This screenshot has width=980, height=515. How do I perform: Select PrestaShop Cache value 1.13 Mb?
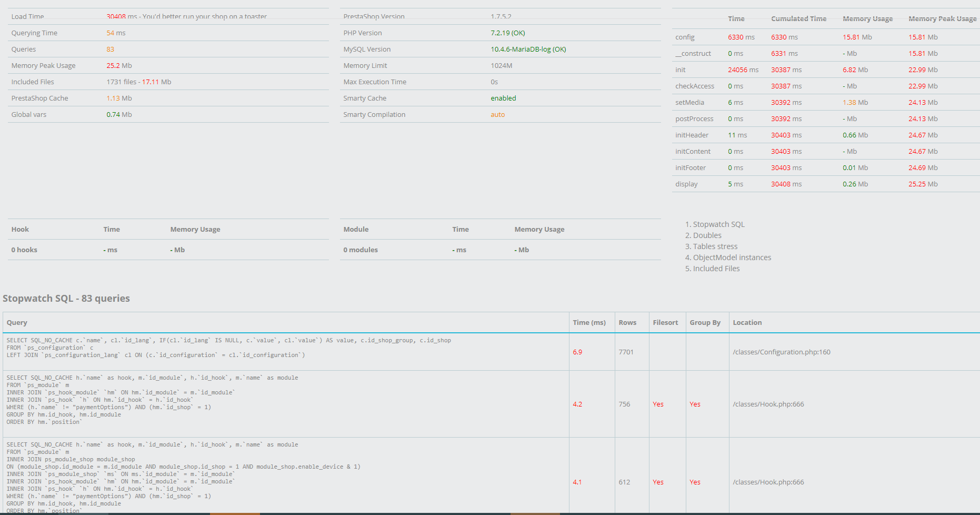click(x=119, y=98)
